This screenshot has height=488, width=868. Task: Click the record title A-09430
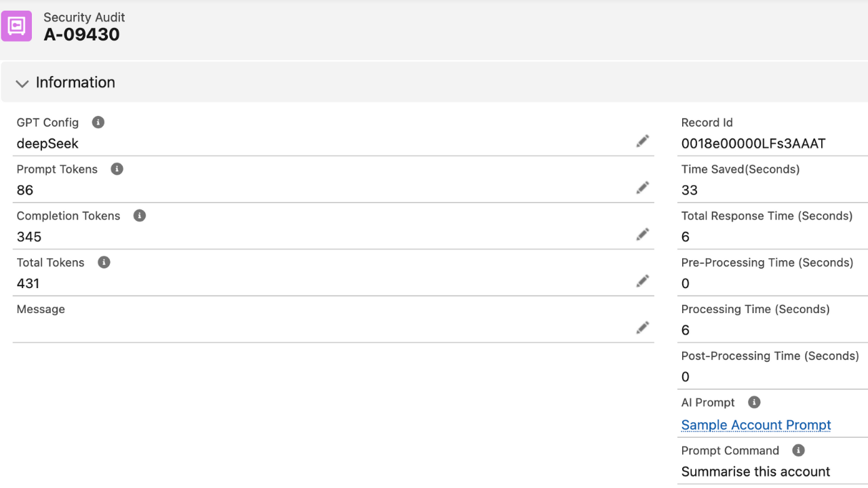(x=82, y=34)
